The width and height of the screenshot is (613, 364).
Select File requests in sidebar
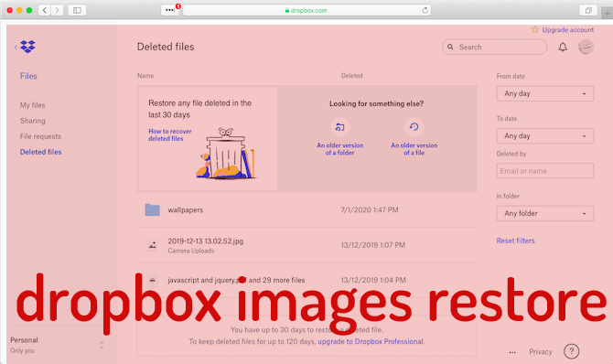coord(40,136)
